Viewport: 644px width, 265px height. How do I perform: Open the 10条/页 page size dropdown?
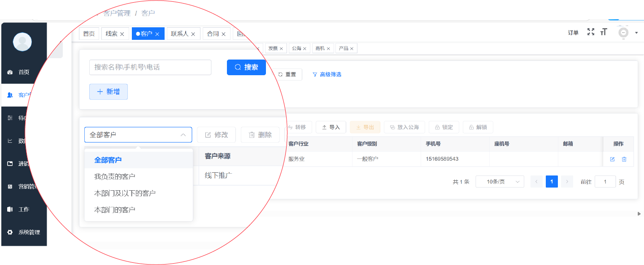click(x=499, y=182)
